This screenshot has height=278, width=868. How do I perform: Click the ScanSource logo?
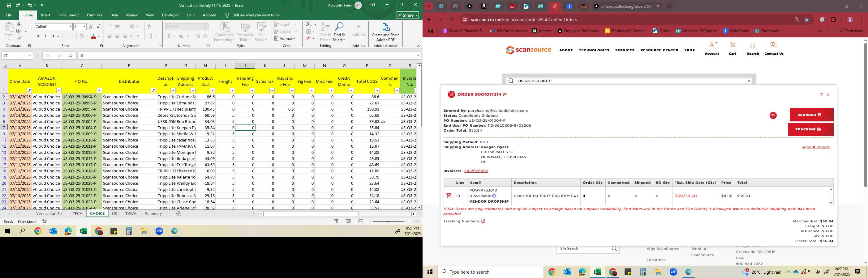click(x=528, y=50)
